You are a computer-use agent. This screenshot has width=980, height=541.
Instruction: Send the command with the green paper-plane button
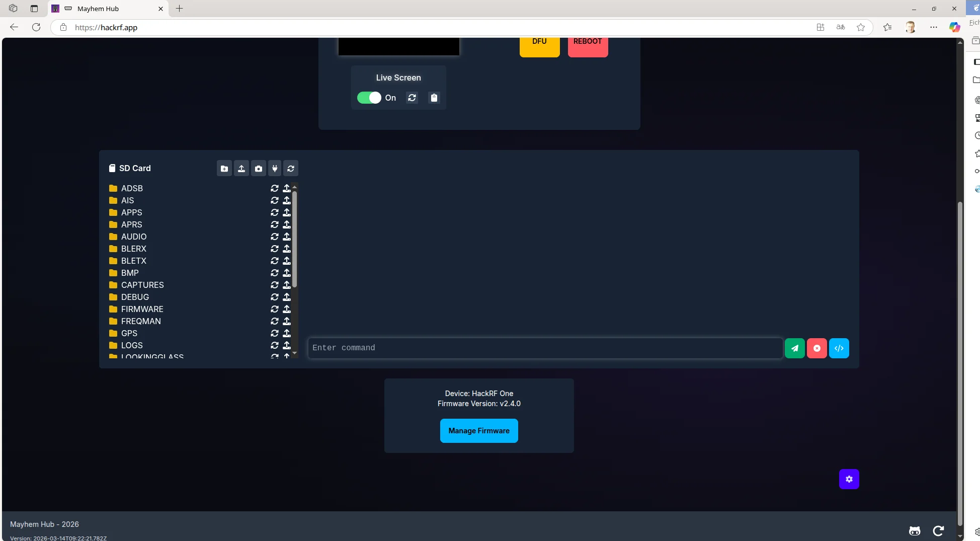point(795,348)
